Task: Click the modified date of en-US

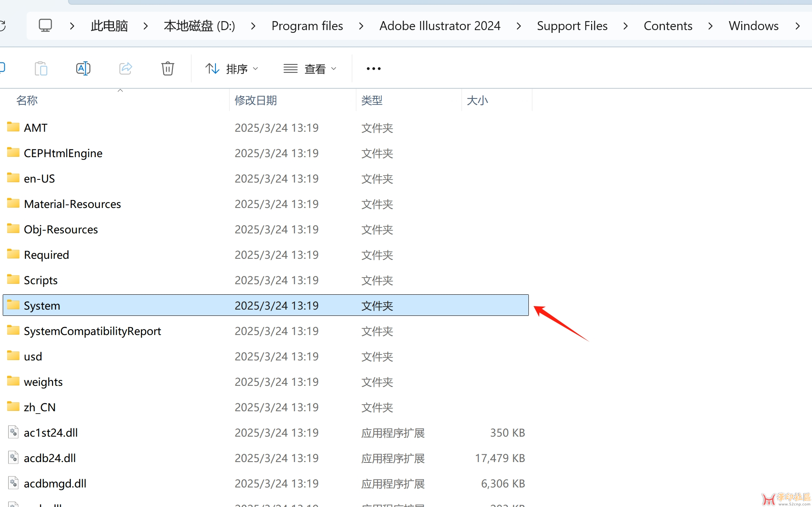Action: coord(277,179)
